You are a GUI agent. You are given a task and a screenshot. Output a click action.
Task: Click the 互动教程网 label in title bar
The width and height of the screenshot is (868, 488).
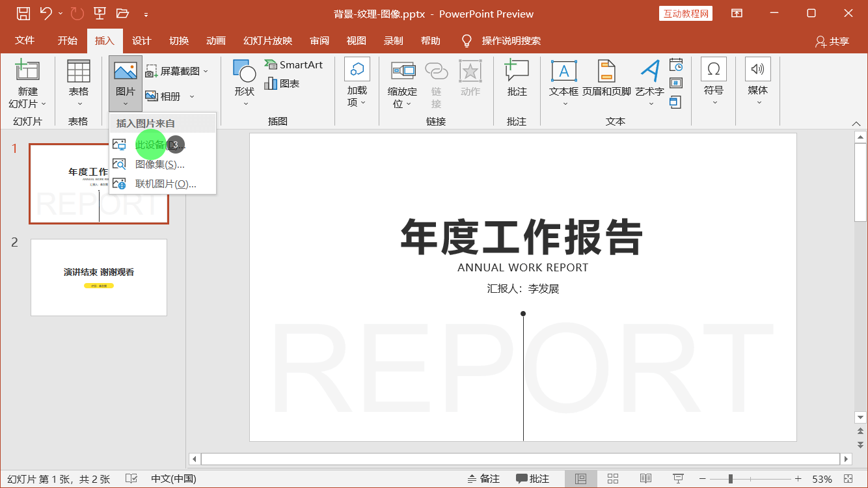(x=686, y=14)
